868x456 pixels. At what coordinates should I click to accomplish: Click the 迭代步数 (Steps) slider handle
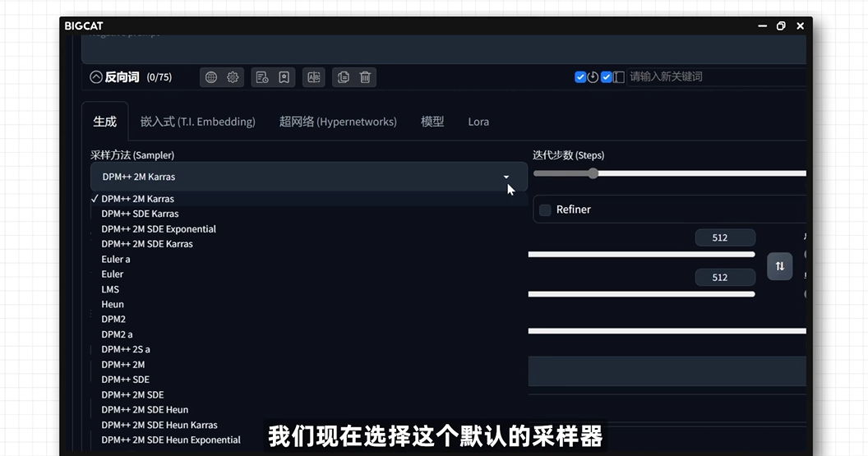pyautogui.click(x=593, y=173)
